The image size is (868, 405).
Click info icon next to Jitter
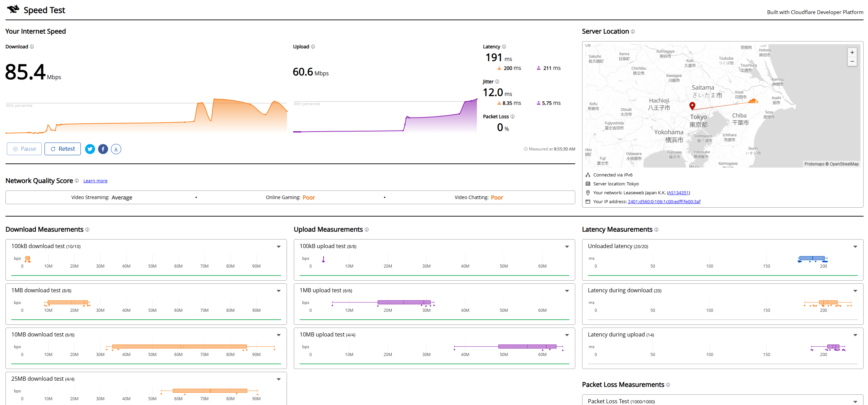(497, 82)
